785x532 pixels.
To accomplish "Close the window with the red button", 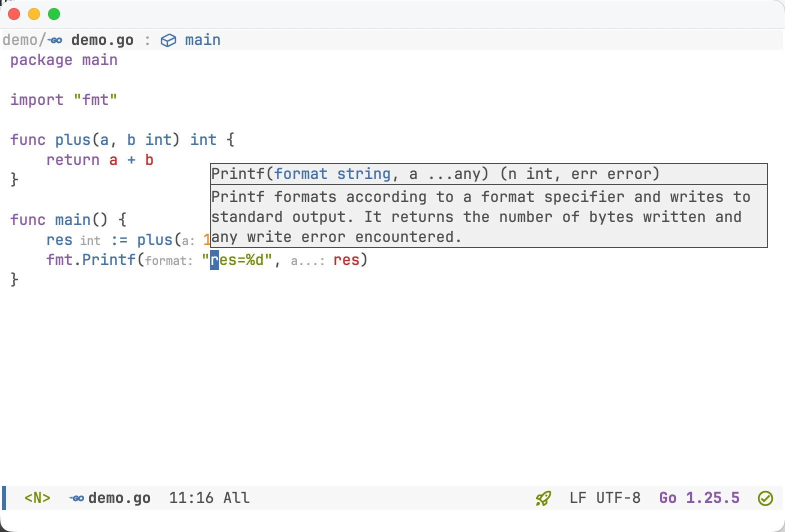I will pyautogui.click(x=14, y=14).
